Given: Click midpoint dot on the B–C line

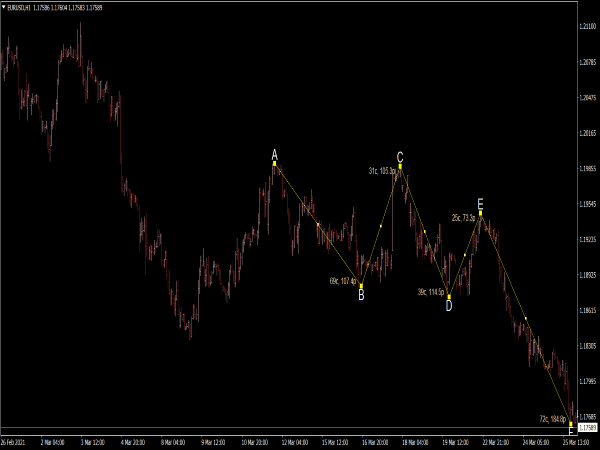Looking at the screenshot, I should click(x=381, y=226).
